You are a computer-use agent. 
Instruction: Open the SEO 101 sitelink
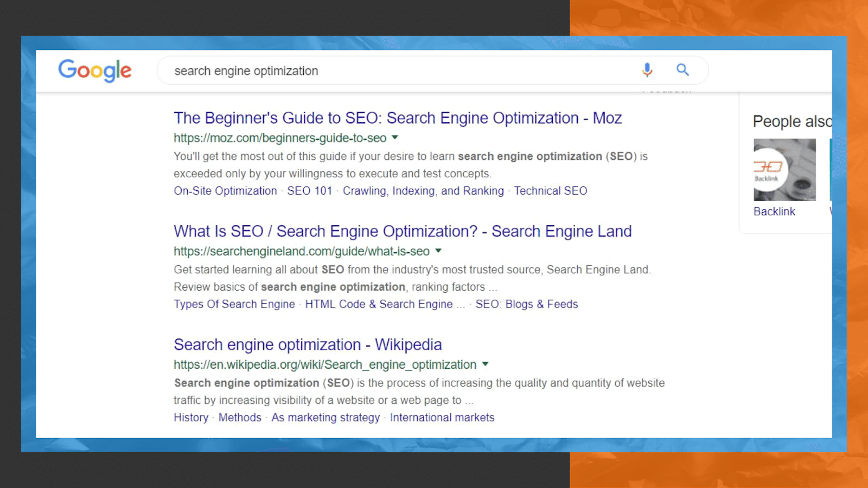coord(309,191)
